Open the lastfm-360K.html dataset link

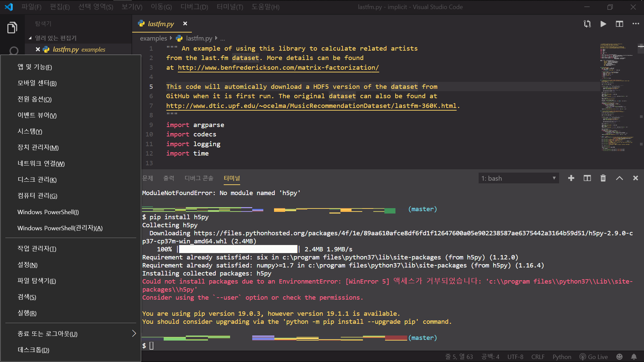(x=311, y=106)
